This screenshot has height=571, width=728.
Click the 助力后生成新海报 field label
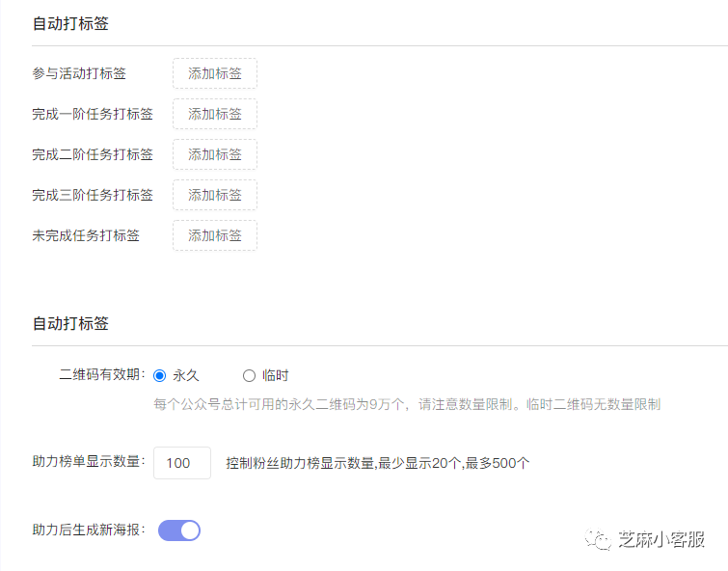[x=89, y=530]
